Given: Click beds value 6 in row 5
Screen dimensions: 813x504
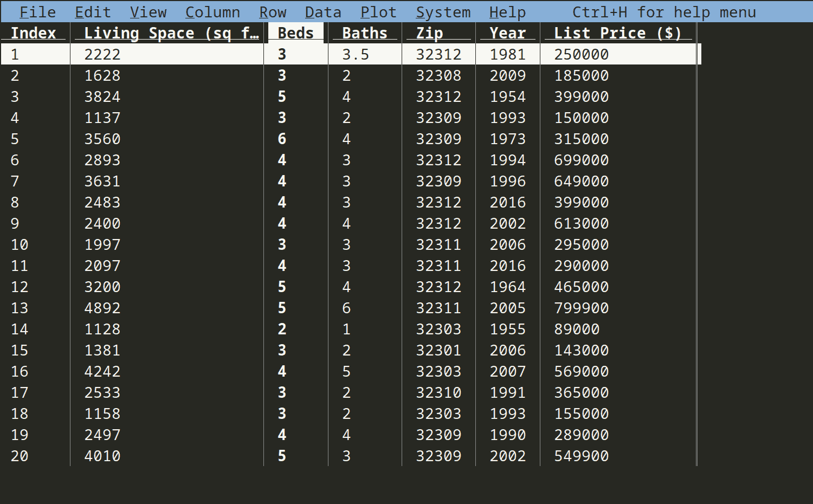Looking at the screenshot, I should [x=282, y=139].
